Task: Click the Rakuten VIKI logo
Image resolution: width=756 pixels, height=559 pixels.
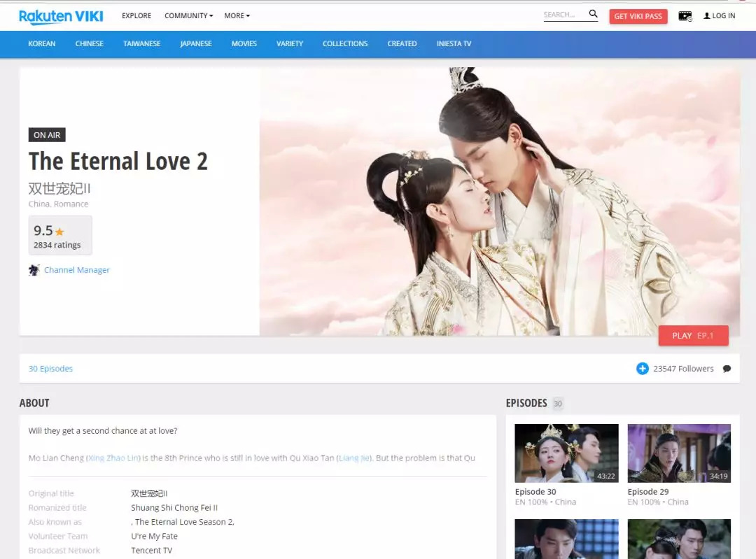Action: click(61, 16)
